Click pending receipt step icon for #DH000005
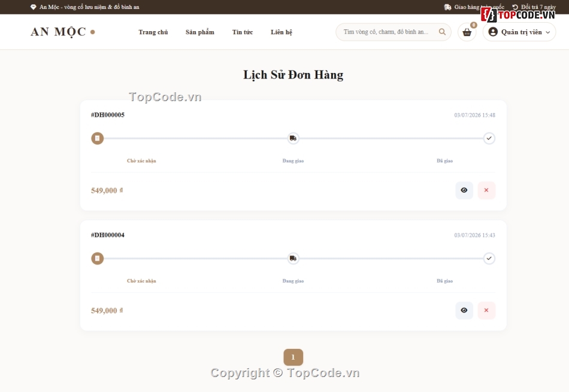The width and height of the screenshot is (569, 392). click(x=97, y=138)
